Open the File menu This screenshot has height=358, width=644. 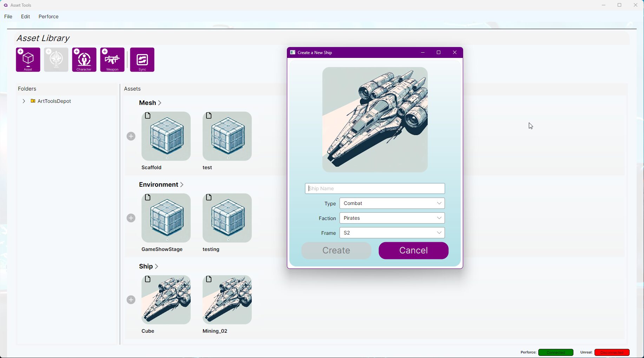pyautogui.click(x=8, y=16)
